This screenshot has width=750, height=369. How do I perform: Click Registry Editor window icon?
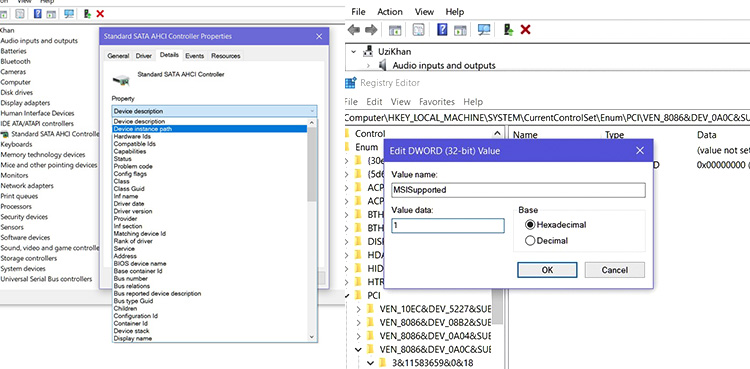tap(351, 83)
